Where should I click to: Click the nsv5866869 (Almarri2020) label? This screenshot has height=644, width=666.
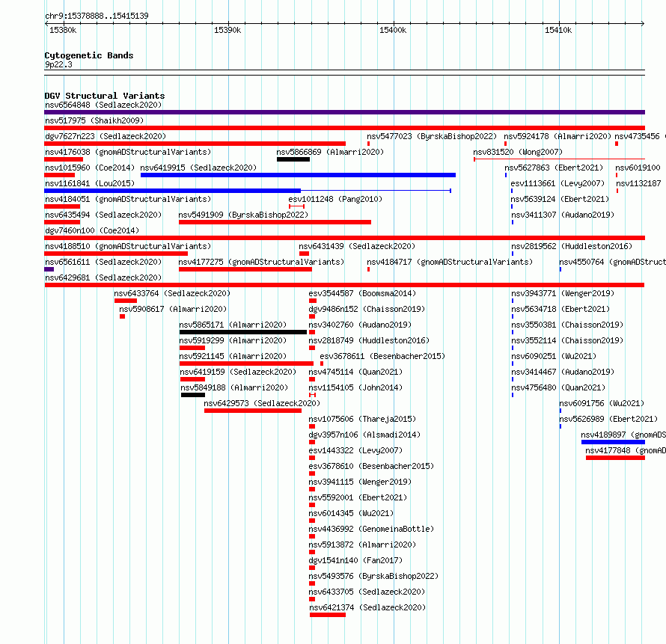click(330, 152)
